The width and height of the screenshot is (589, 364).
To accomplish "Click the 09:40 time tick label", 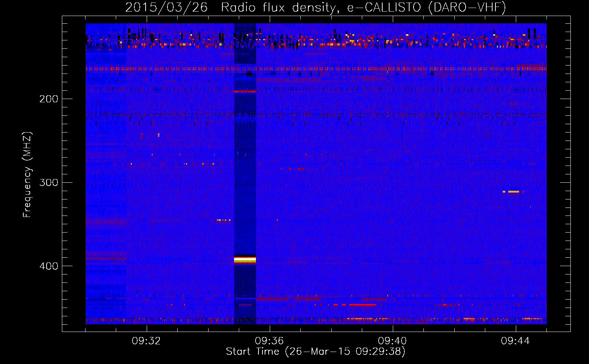I will tap(392, 341).
